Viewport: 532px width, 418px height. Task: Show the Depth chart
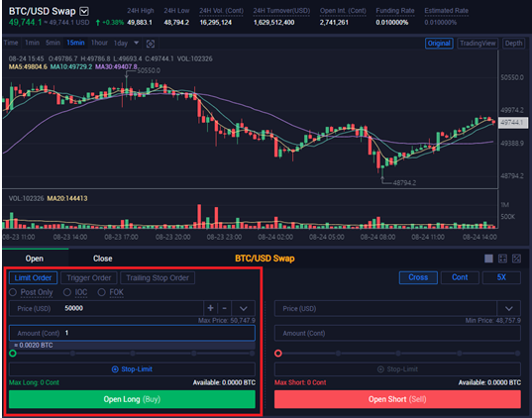point(513,44)
